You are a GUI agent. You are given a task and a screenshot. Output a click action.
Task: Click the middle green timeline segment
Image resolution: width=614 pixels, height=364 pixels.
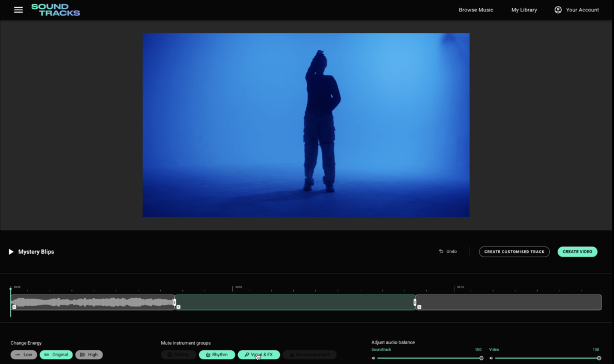[295, 302]
